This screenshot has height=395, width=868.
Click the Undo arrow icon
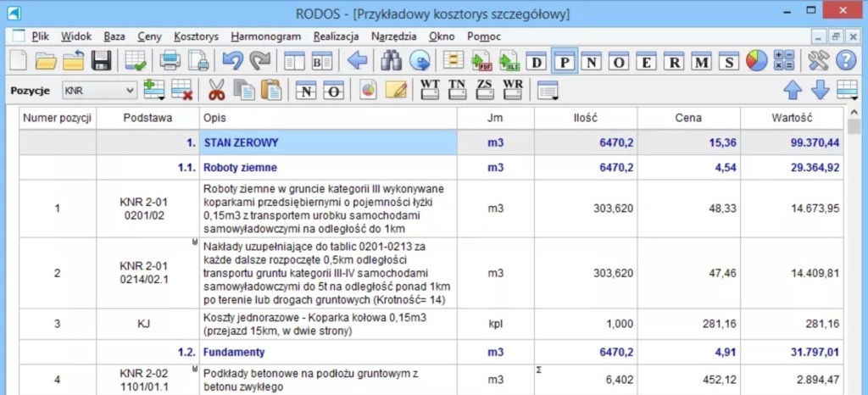pos(232,61)
